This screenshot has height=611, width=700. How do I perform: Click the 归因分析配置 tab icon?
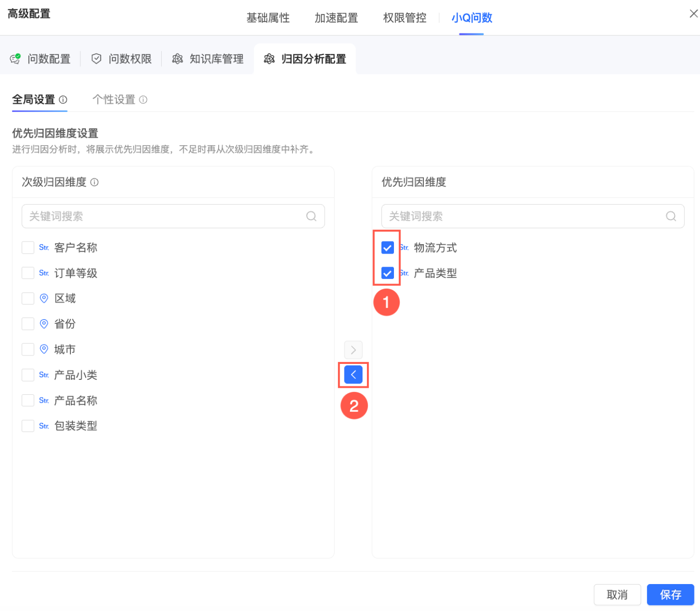tap(269, 59)
